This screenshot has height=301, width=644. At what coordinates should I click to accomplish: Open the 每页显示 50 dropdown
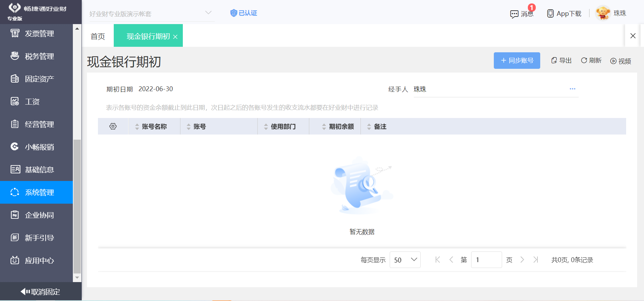pos(405,260)
